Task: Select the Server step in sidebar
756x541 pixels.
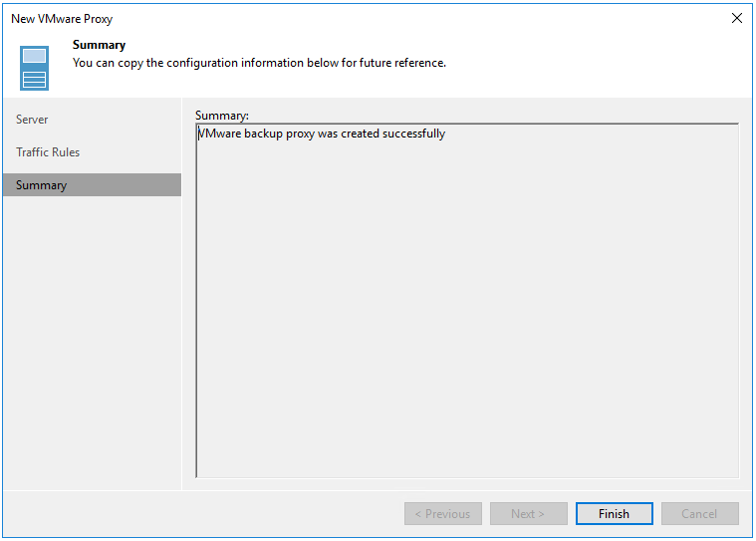Action: pyautogui.click(x=32, y=120)
